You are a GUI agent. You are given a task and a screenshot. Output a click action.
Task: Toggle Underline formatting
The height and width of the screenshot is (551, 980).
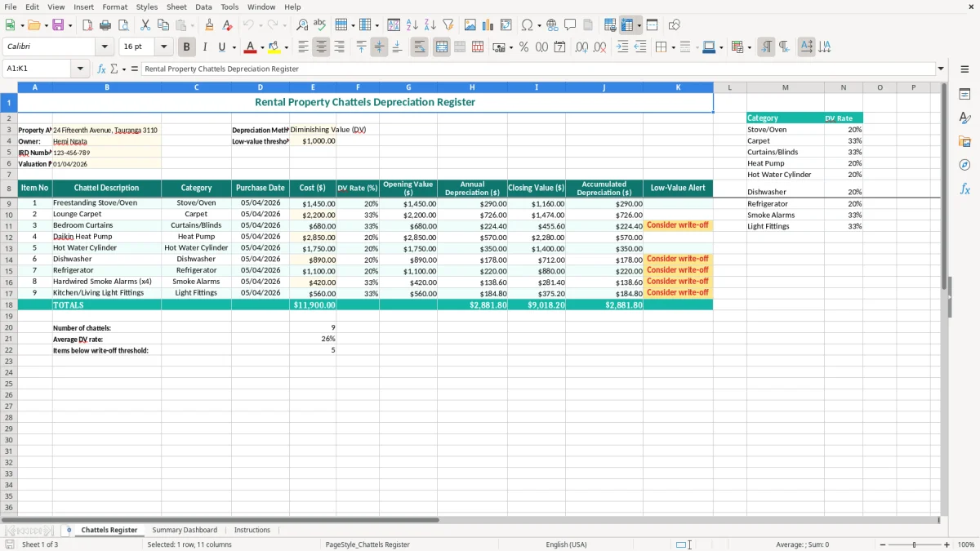click(221, 47)
